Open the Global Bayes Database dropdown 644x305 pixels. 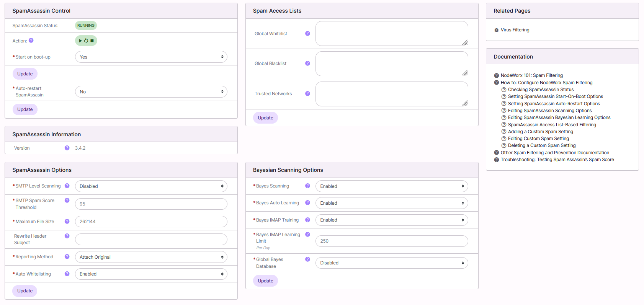point(391,263)
